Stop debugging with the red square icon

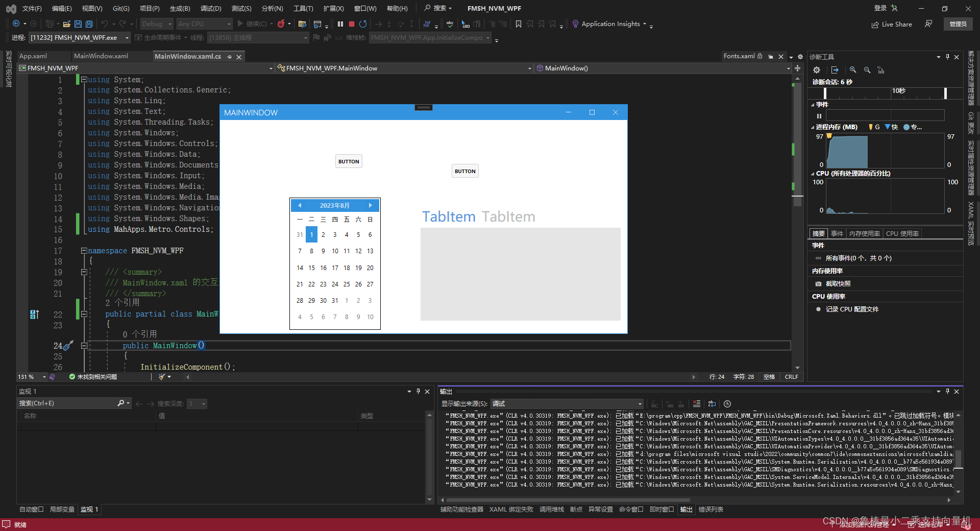[352, 24]
